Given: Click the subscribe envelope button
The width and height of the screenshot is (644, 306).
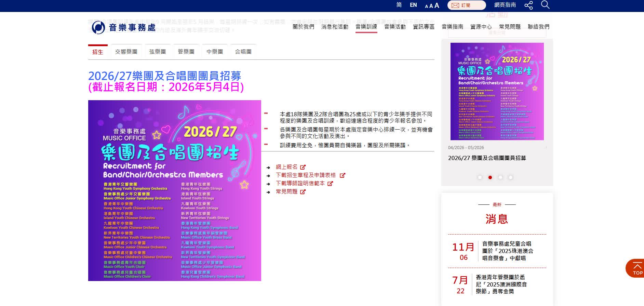Looking at the screenshot, I should pyautogui.click(x=466, y=5).
